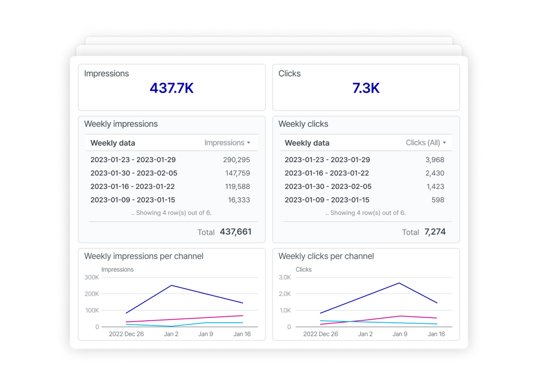The width and height of the screenshot is (538, 392).
Task: Click the Weekly clicks panel title
Action: 303,124
